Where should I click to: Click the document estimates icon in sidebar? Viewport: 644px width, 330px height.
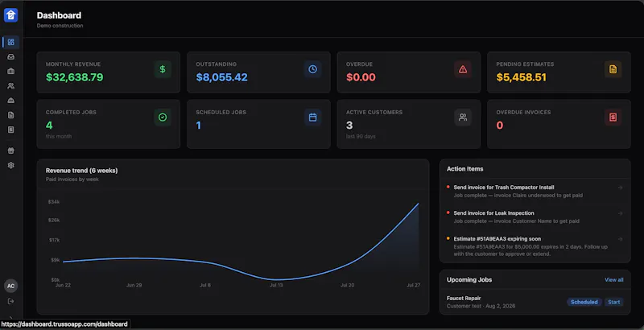11,115
